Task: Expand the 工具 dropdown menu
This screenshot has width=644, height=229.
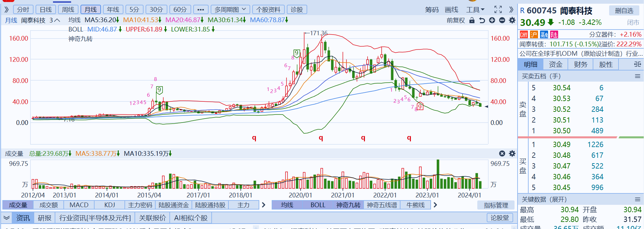Action: 475,10
